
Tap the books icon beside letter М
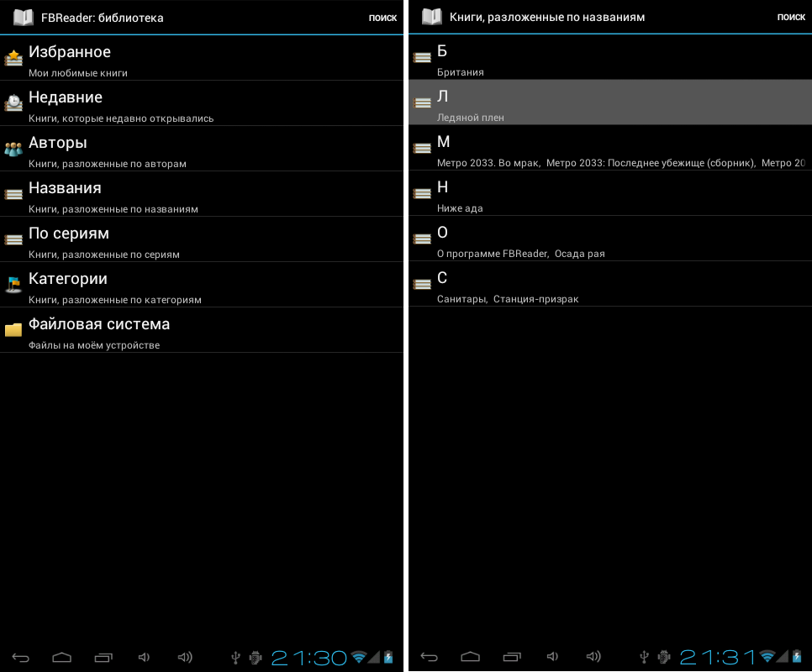tap(422, 148)
